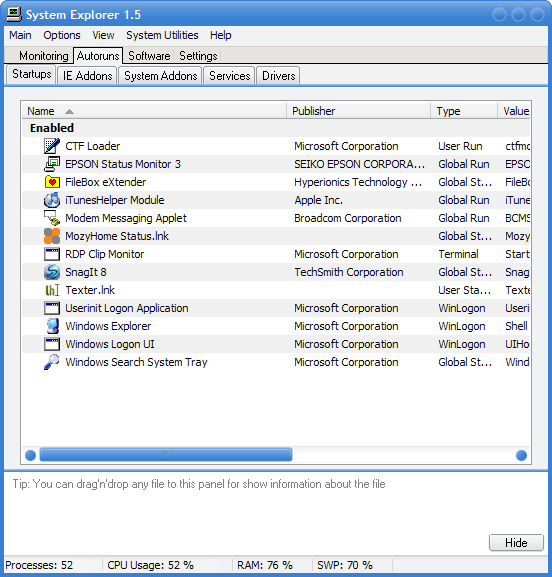
Task: Switch to the Software tab
Action: click(149, 56)
